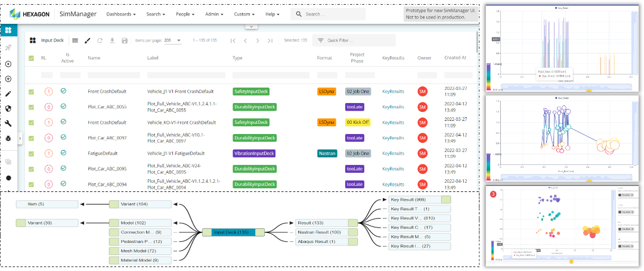Click the pencil edit icon in sidebar
Viewport: 644px width, 271px height.
pyautogui.click(x=8, y=94)
